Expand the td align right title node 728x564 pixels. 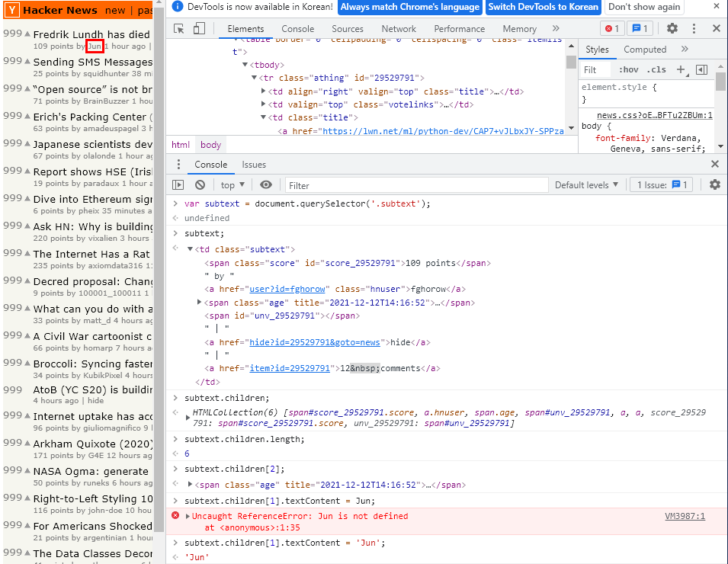pos(263,91)
